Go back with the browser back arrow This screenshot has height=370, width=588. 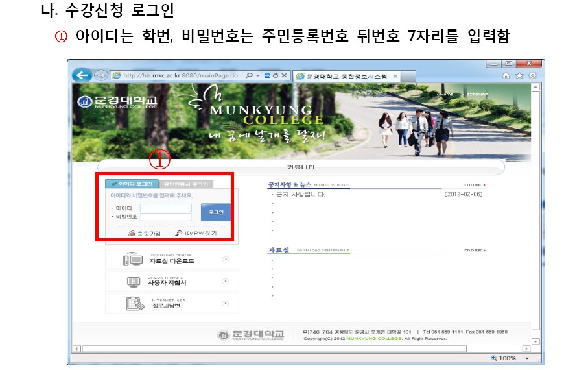click(82, 75)
